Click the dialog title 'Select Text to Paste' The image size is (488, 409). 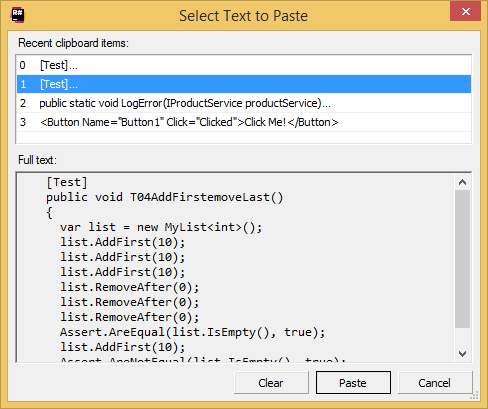click(243, 16)
